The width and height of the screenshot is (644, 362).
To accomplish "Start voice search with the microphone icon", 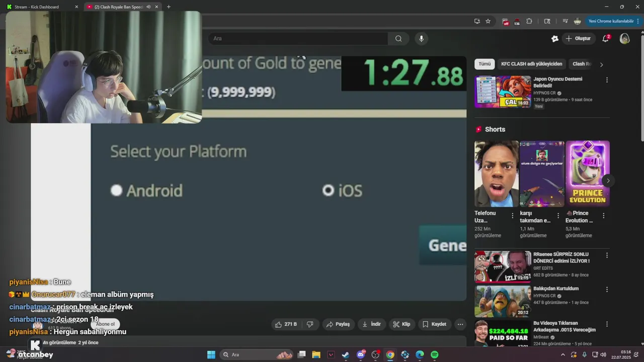I will 422,39.
